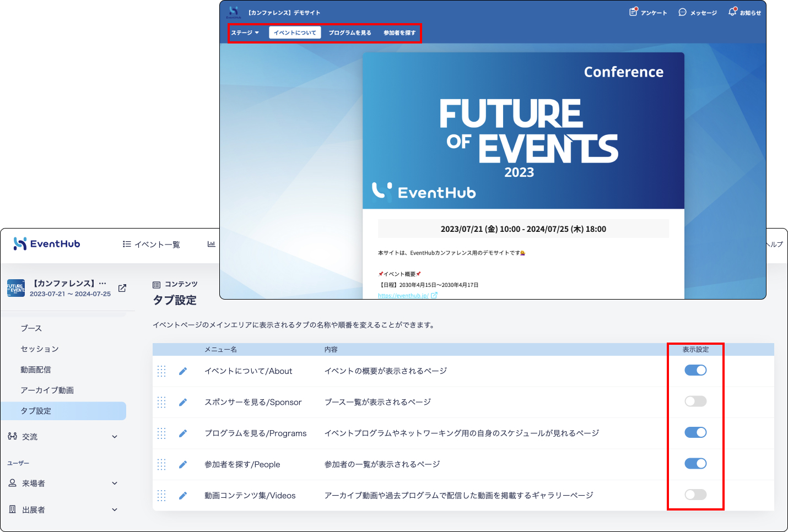Image resolution: width=788 pixels, height=532 pixels.
Task: Open the イベント一覧 list icon
Action: 127,244
